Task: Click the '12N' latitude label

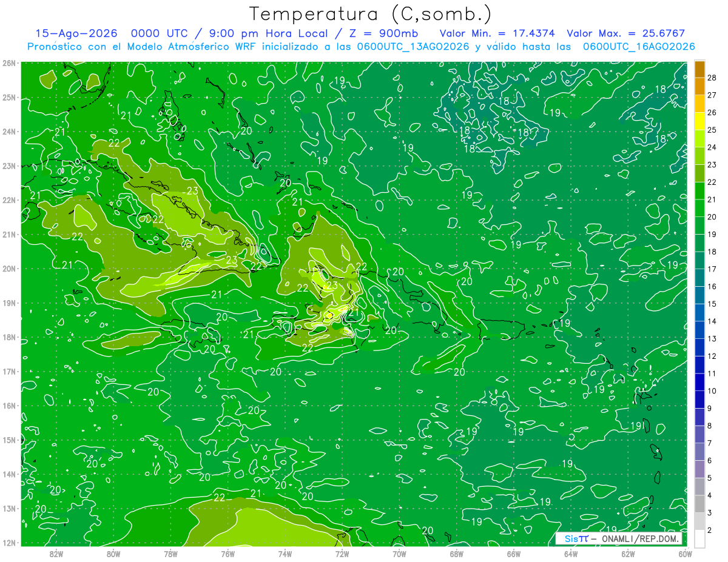Action: (9, 543)
